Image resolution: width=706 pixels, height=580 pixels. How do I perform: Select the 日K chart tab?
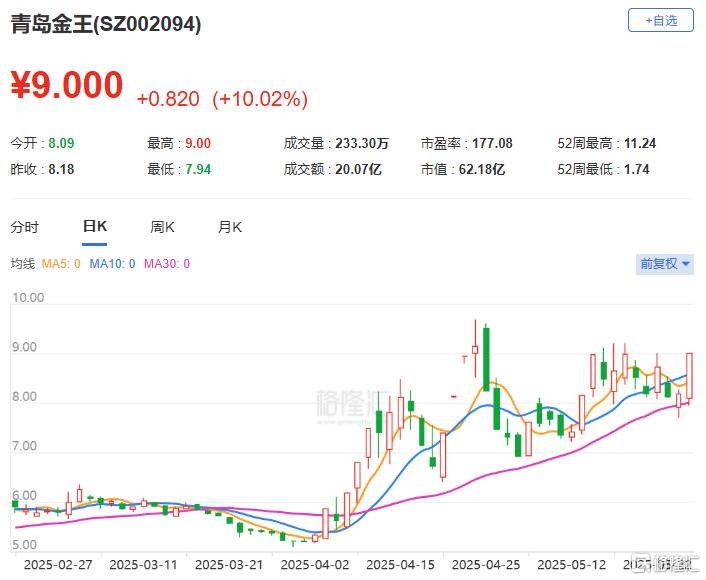click(95, 227)
